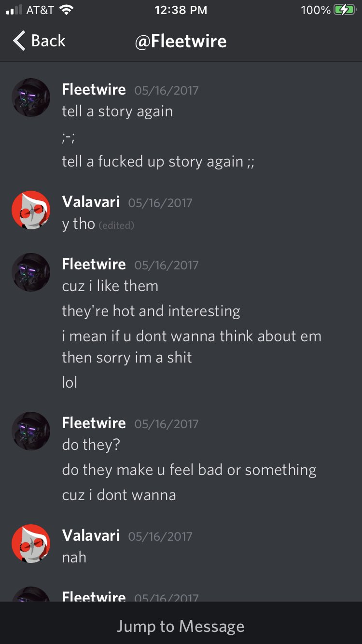Tap the Back chevron arrow icon
The image size is (362, 644).
[x=19, y=41]
